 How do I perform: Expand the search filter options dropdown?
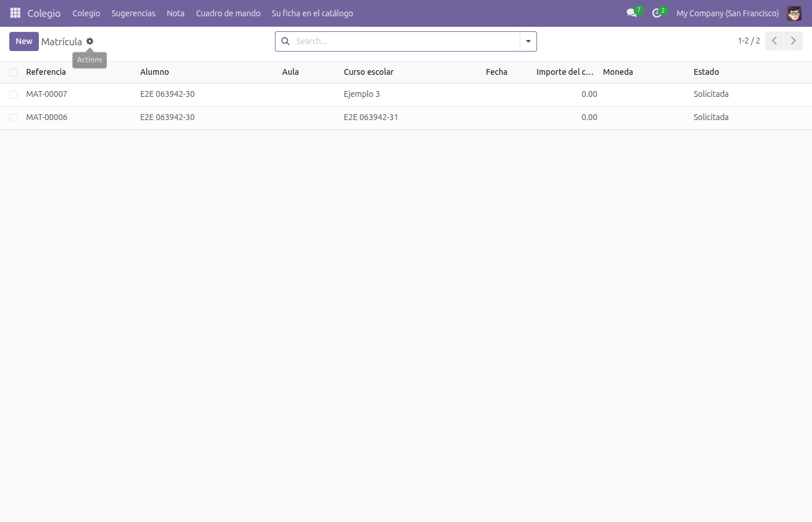coord(528,41)
